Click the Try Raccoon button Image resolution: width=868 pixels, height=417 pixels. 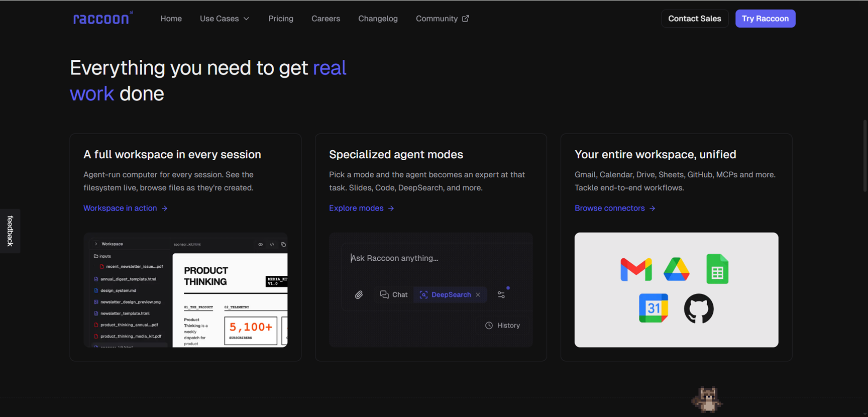click(x=765, y=19)
